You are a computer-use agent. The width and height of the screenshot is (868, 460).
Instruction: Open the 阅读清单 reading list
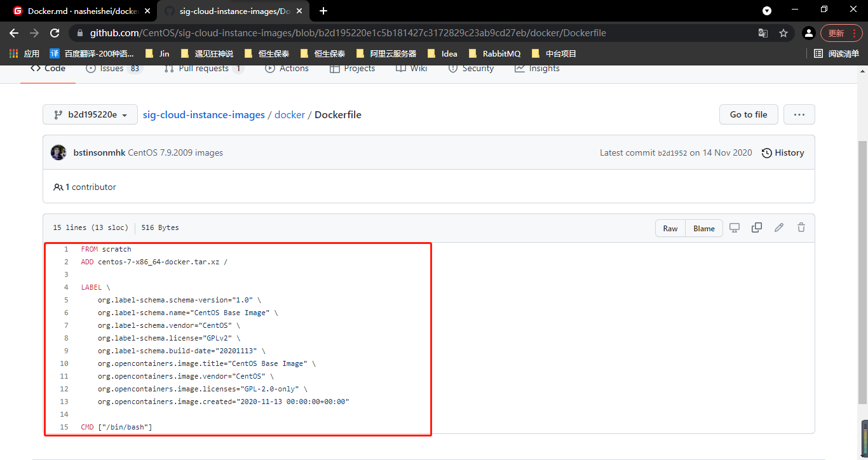(837, 54)
